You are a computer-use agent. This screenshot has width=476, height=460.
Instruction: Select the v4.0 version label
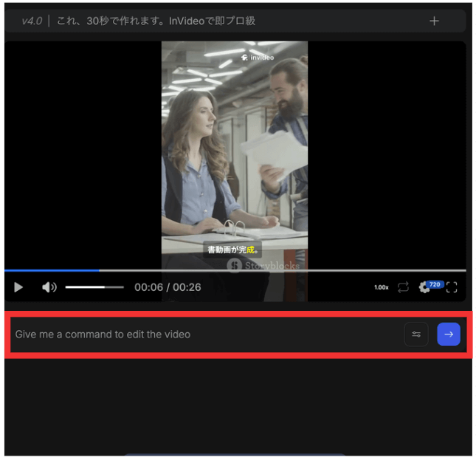pos(32,21)
